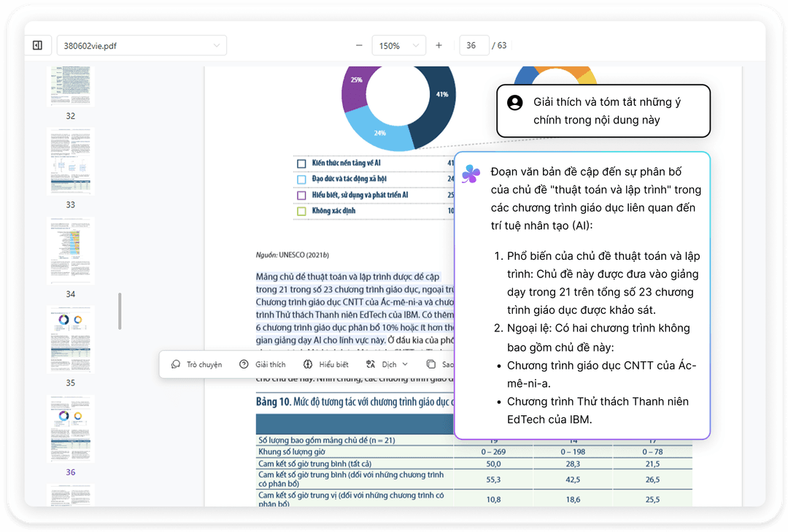Viewport: 788px width, 532px height.
Task: Click the Trò chuyện chat icon
Action: [176, 364]
